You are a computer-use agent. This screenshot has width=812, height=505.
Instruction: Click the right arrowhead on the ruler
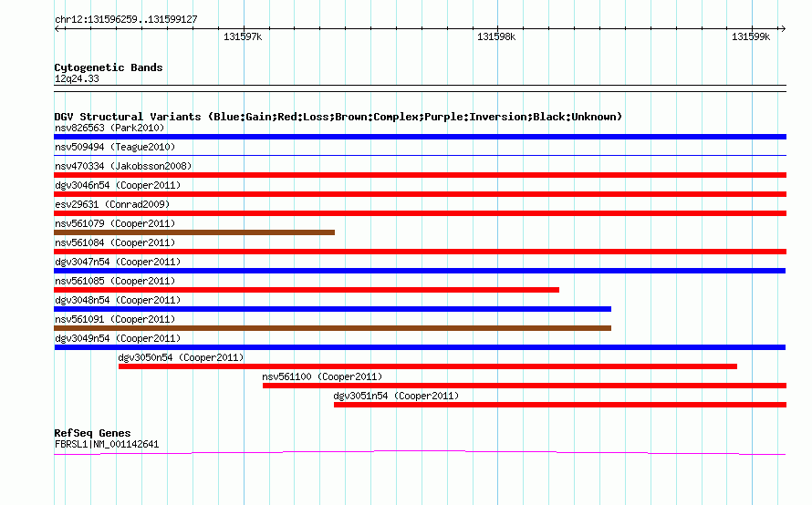coord(783,28)
